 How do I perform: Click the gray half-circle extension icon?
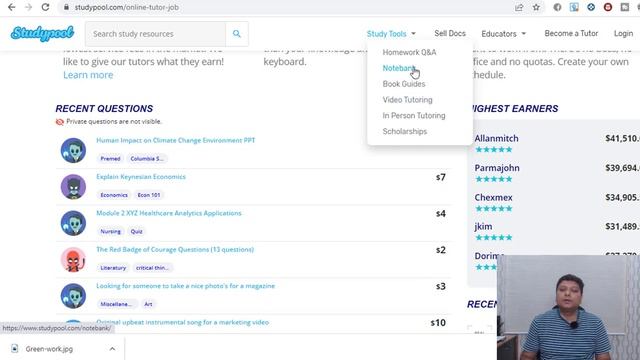pyautogui.click(x=557, y=7)
